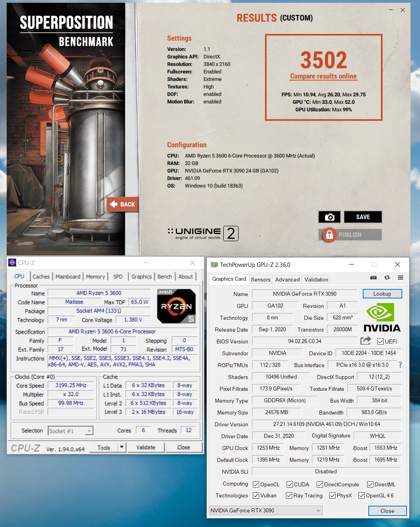Open the GPU-Z hamburger menu
The height and width of the screenshot is (527, 420).
(400, 278)
